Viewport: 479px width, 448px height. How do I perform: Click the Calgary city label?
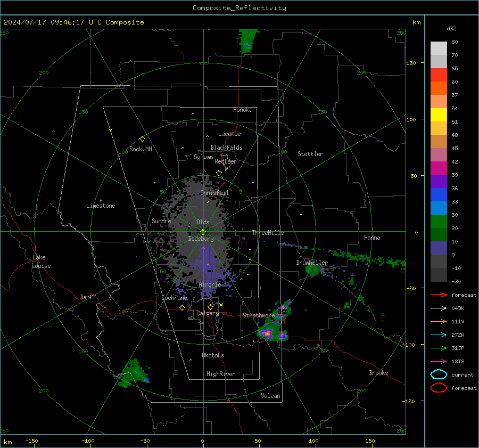(x=208, y=313)
